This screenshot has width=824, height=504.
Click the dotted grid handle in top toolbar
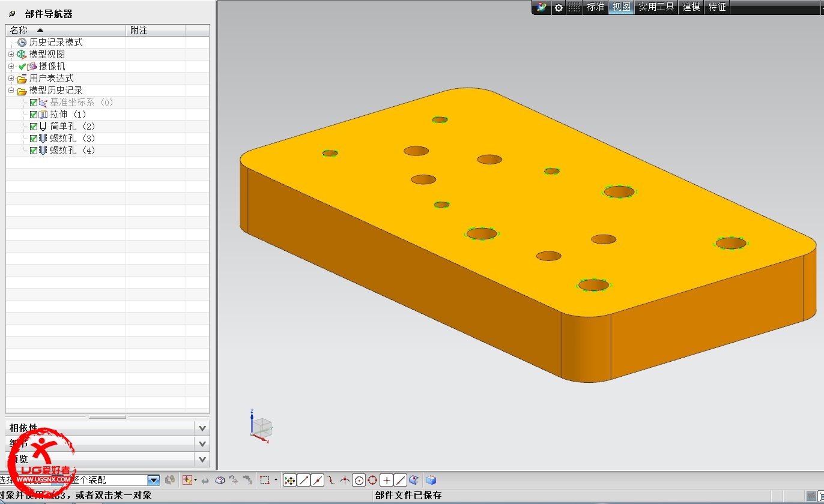tap(574, 7)
